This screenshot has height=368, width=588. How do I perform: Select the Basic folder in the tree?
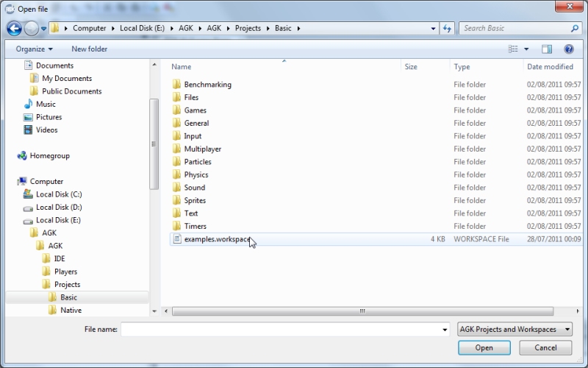68,297
